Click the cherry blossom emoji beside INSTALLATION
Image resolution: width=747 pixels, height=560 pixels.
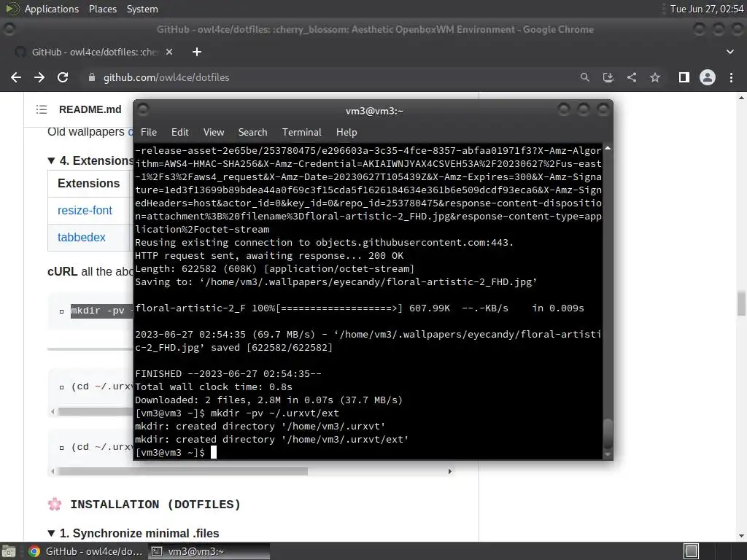pyautogui.click(x=55, y=505)
